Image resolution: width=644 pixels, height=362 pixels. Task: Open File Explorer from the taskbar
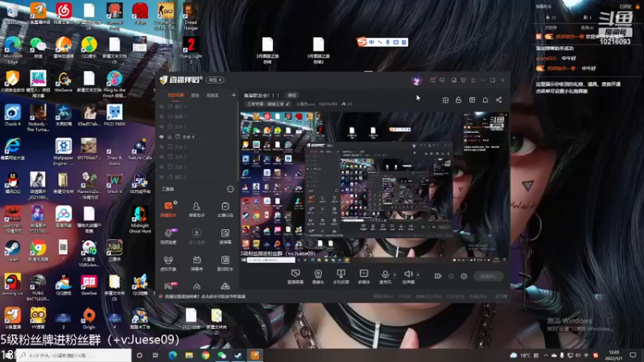coord(189,356)
